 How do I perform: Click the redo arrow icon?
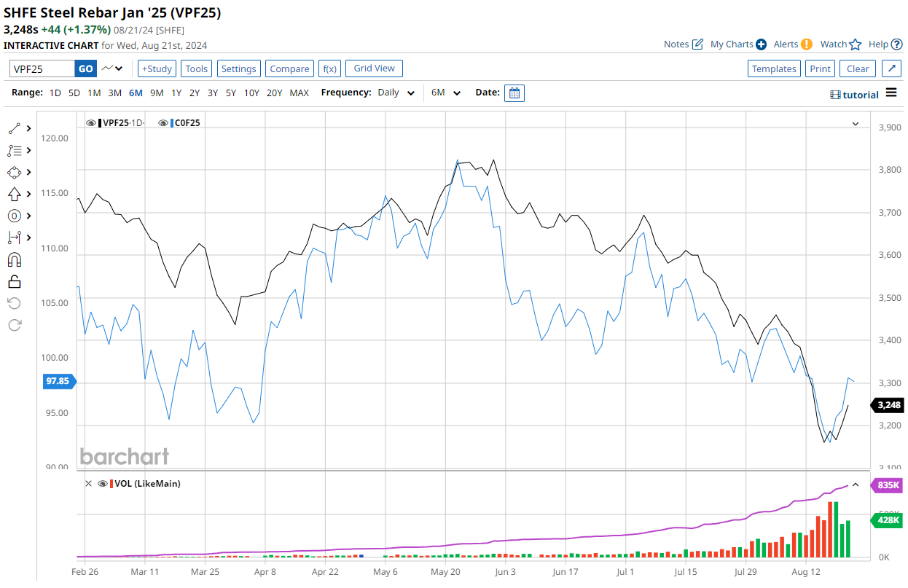point(15,325)
